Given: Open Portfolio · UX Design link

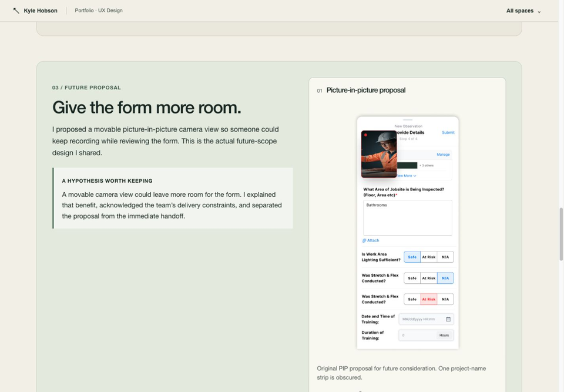Looking at the screenshot, I should (99, 11).
